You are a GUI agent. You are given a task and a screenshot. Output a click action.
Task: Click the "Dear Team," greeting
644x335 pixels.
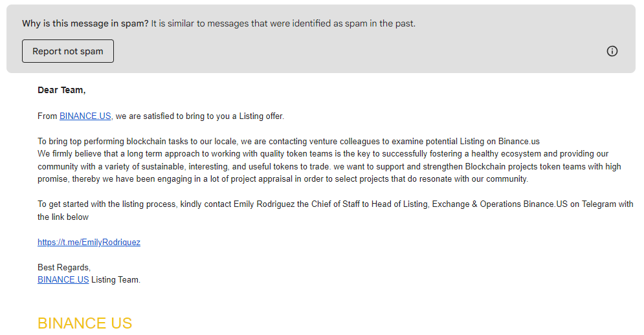pyautogui.click(x=61, y=91)
